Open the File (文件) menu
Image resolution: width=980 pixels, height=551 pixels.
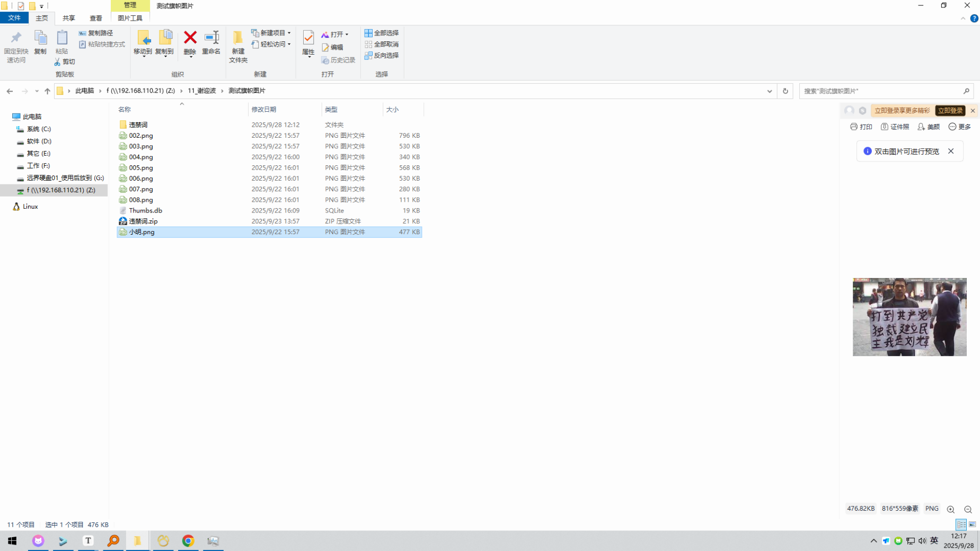click(14, 18)
